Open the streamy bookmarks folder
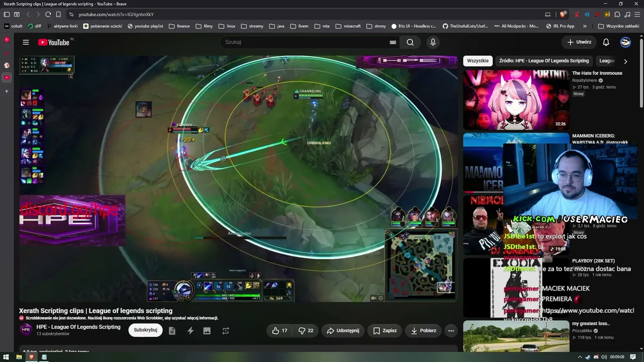644x362 pixels. point(252,26)
